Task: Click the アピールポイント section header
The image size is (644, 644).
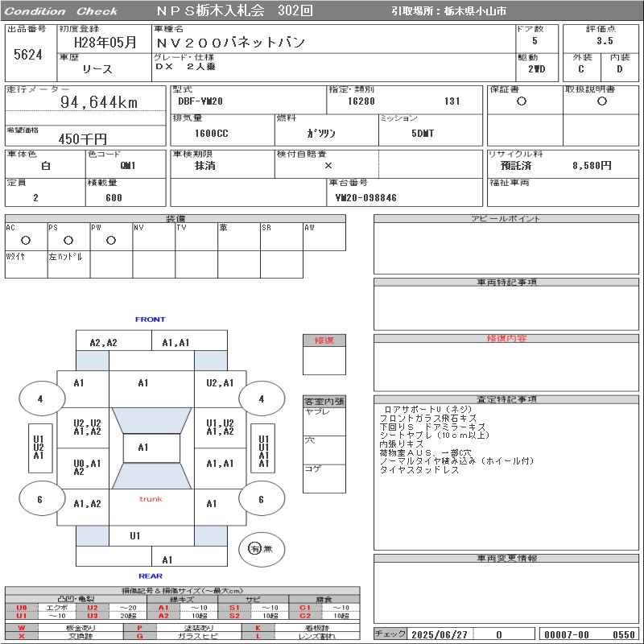Action: click(506, 218)
